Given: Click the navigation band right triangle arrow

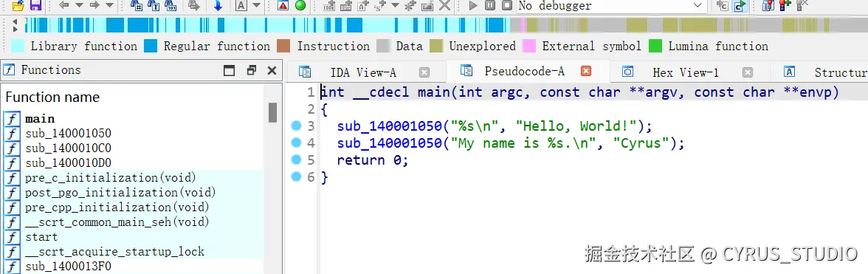Looking at the screenshot, I should 15,29.
